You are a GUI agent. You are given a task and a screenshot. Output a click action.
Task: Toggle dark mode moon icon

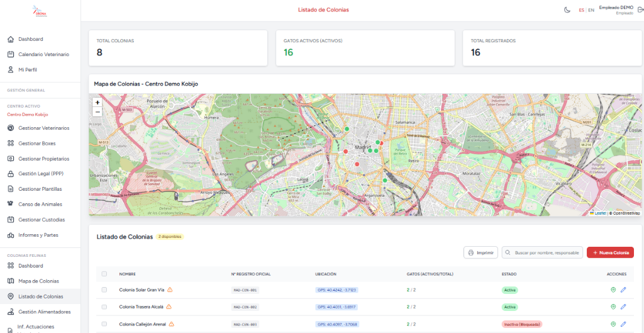point(567,10)
